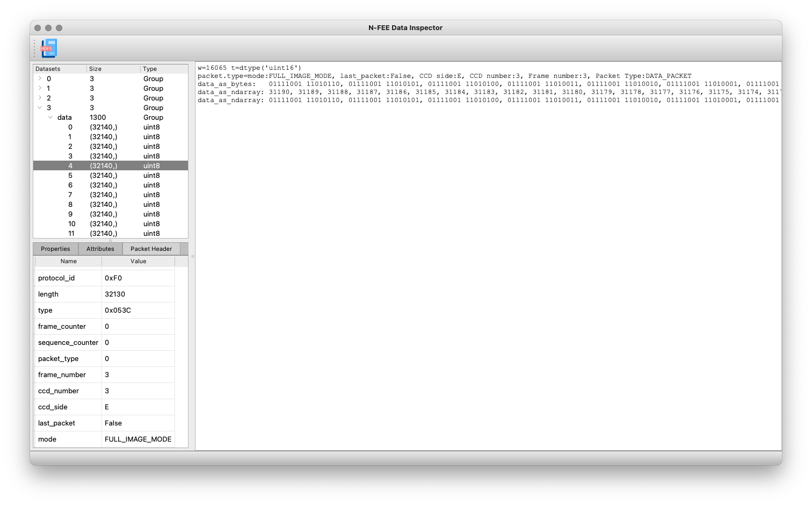Close the N-FEE Data Inspector window
This screenshot has width=812, height=505.
[38, 28]
